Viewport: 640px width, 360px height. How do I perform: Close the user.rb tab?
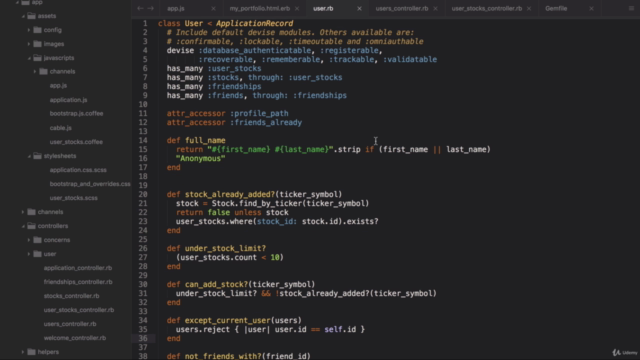(359, 9)
